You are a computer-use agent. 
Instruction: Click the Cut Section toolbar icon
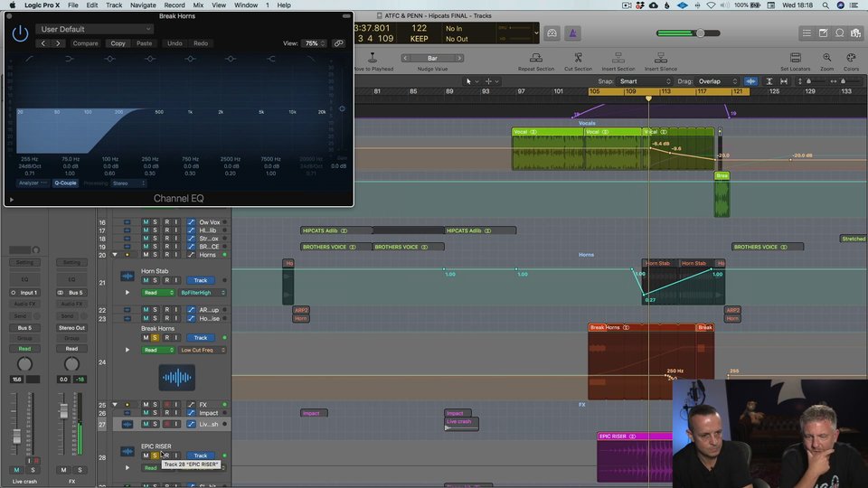pos(578,58)
